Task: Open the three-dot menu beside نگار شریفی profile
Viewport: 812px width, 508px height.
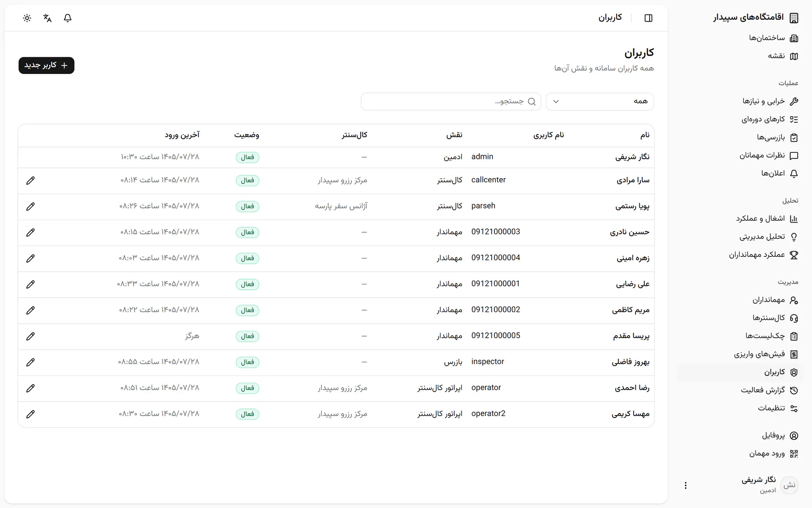Action: click(685, 485)
